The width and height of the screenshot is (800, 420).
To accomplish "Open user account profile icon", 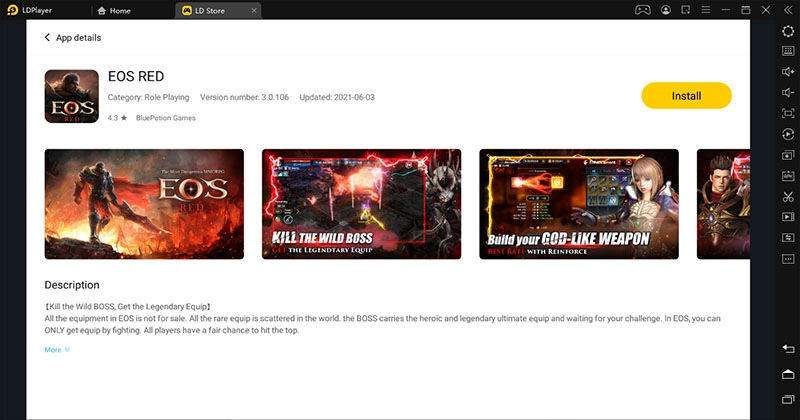I will coord(665,10).
